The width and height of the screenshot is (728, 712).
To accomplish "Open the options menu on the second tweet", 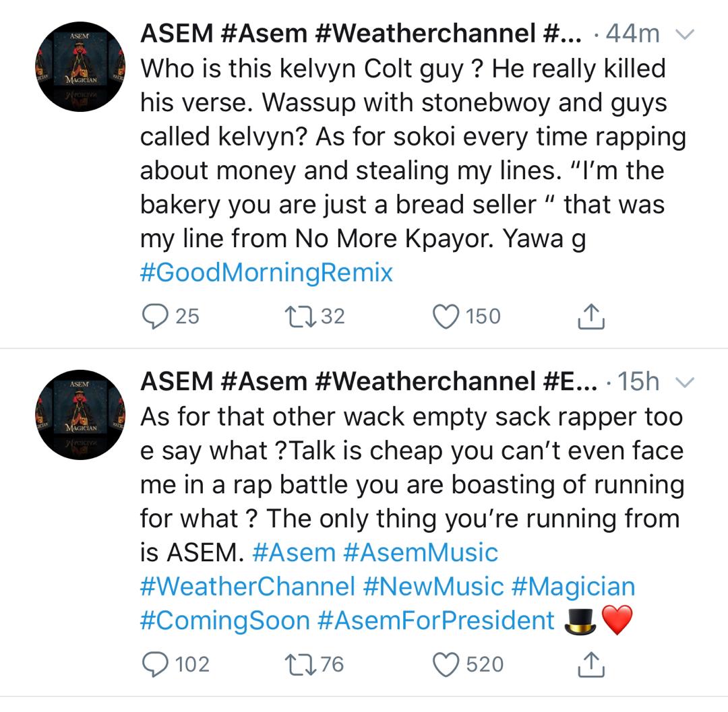I will click(x=685, y=382).
